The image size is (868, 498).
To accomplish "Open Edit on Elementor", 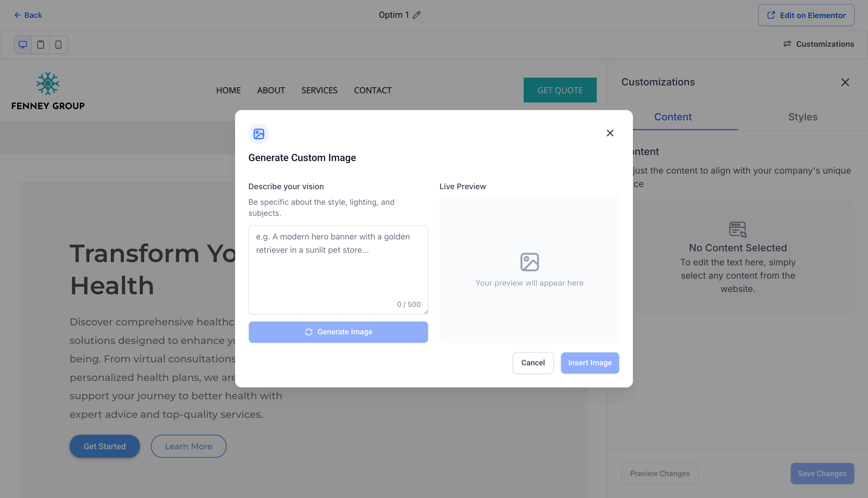I will (806, 15).
